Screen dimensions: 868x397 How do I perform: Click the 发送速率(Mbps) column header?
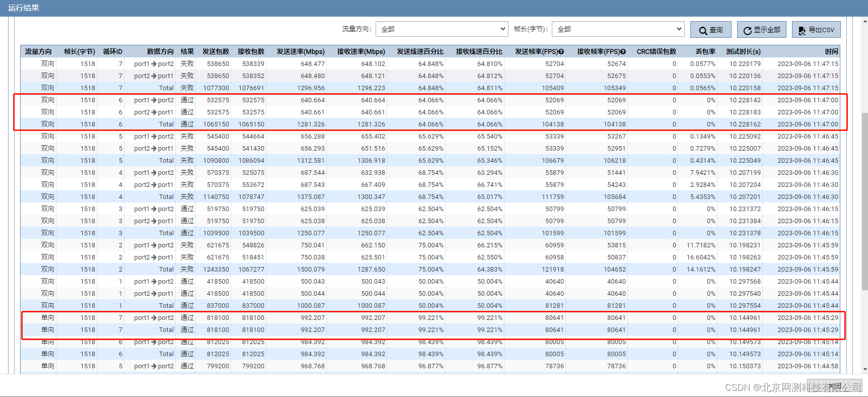301,52
